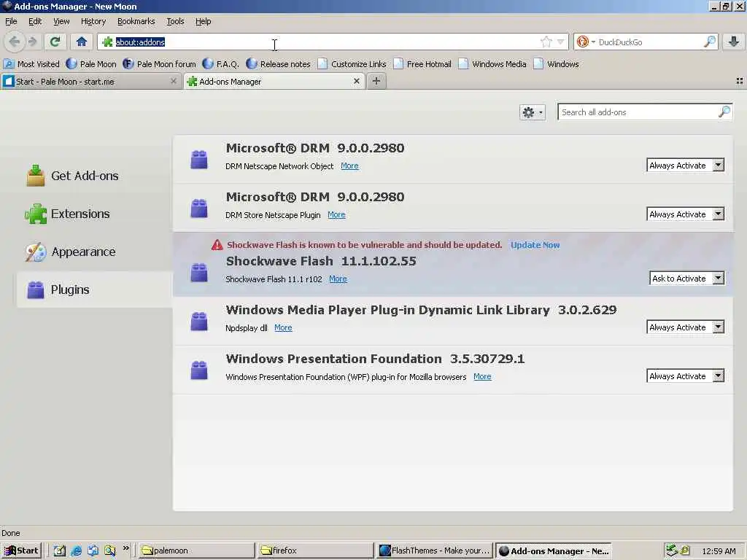Open More for Npdsplay dll

(283, 327)
